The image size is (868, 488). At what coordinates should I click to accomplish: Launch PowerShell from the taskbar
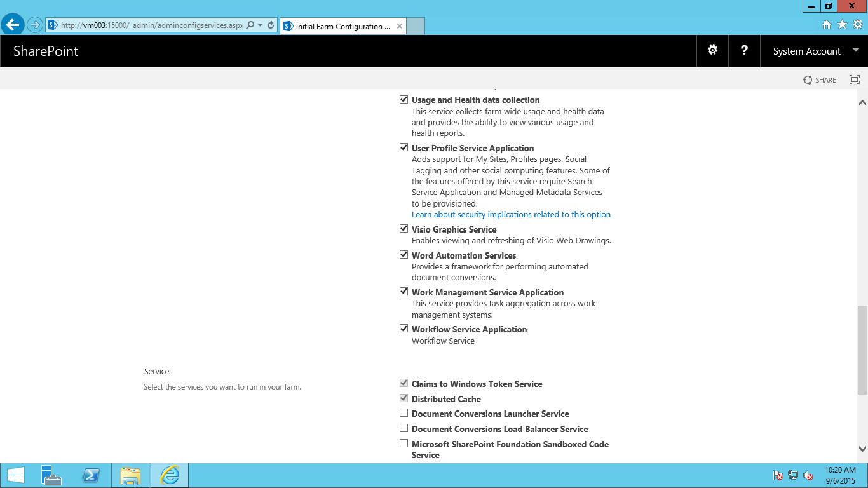tap(90, 475)
